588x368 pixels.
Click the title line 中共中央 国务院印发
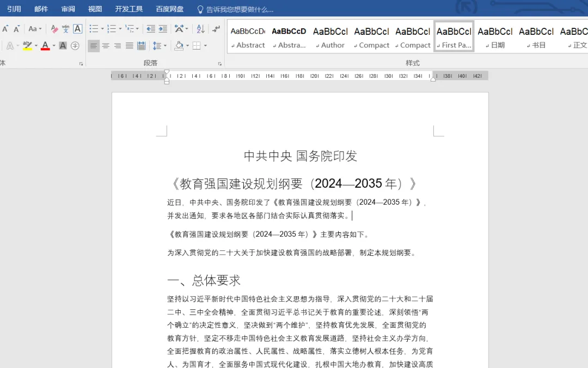tap(301, 156)
